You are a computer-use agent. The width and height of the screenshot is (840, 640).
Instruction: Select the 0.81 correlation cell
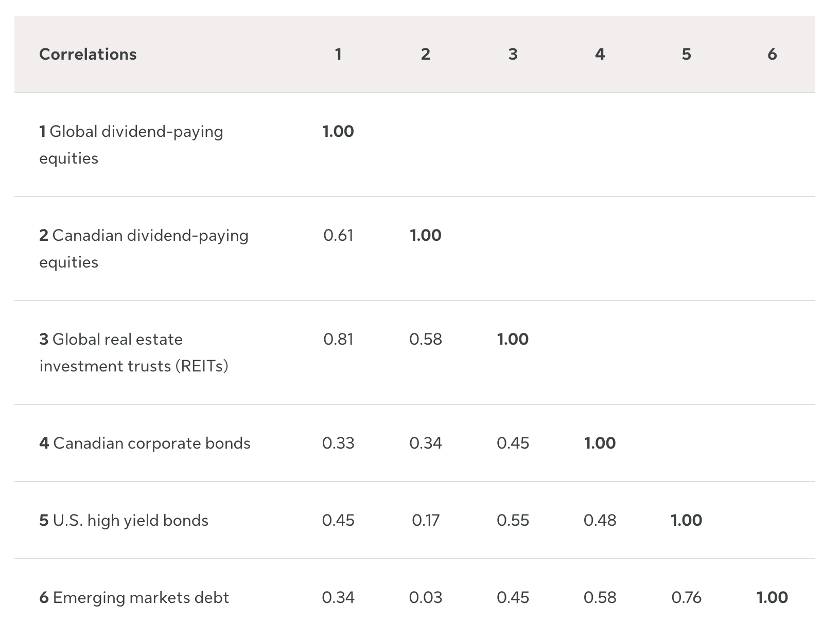[338, 339]
